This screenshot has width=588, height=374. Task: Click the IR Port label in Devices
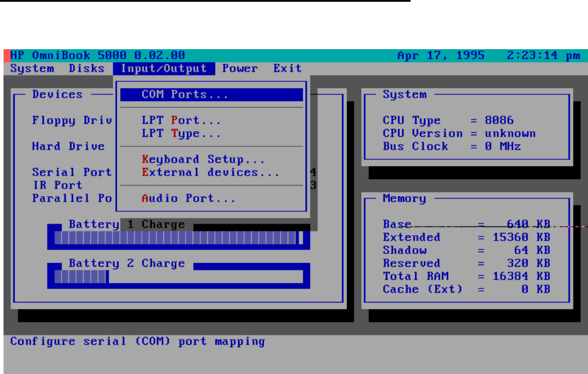tap(57, 185)
